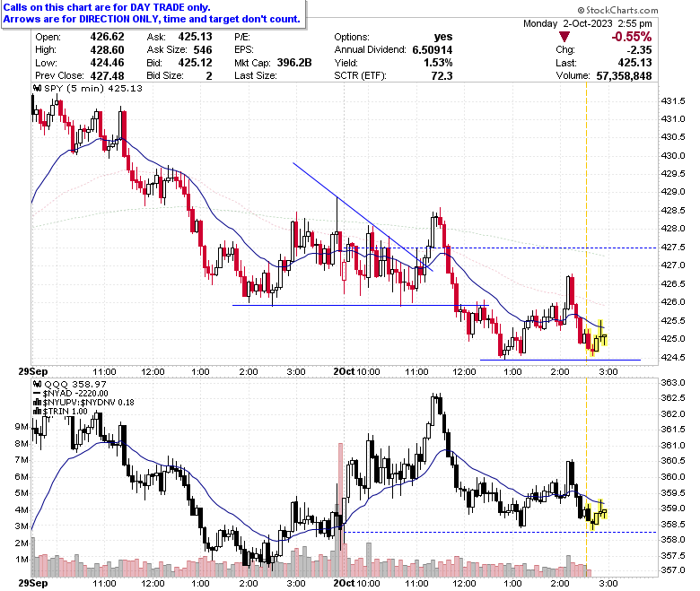Click the Ask Size value 546

(x=203, y=49)
